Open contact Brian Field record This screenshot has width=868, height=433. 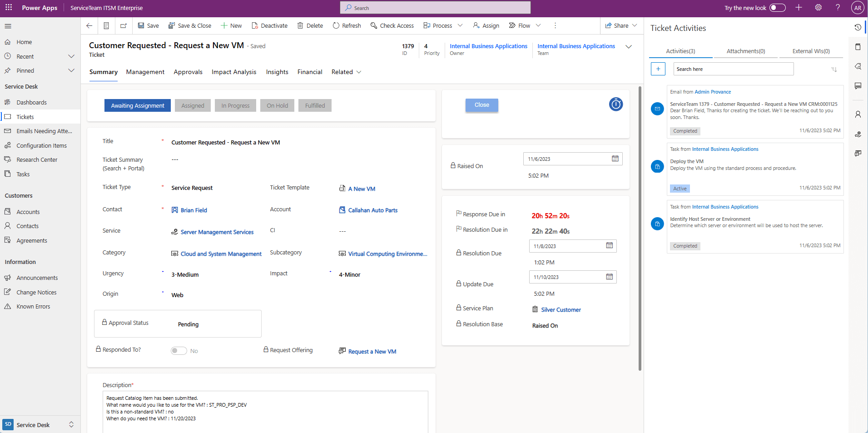194,210
